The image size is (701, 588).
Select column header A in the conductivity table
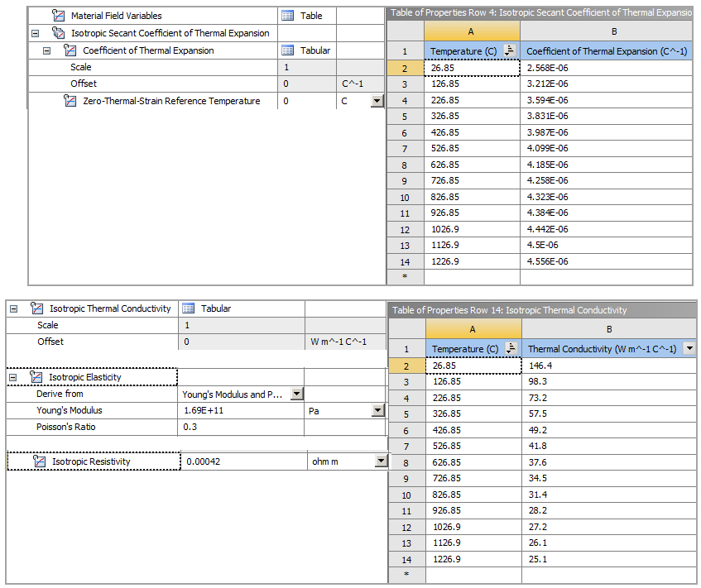point(472,328)
